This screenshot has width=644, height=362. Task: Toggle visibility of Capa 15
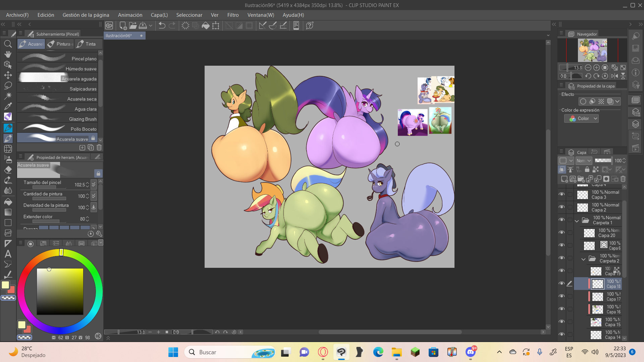[561, 322]
